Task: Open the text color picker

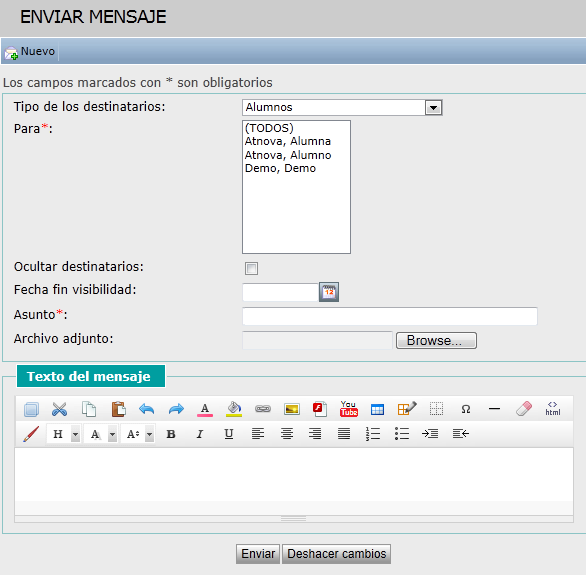Action: [x=205, y=409]
